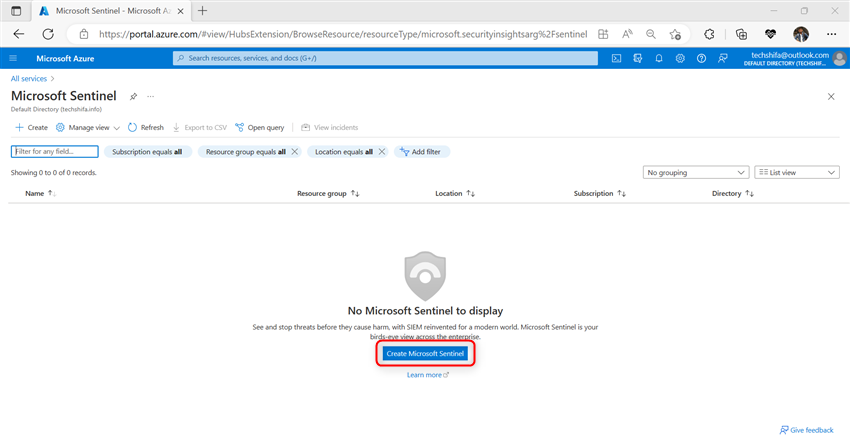Click Give feedback link
This screenshot has width=850, height=446.
(x=806, y=430)
